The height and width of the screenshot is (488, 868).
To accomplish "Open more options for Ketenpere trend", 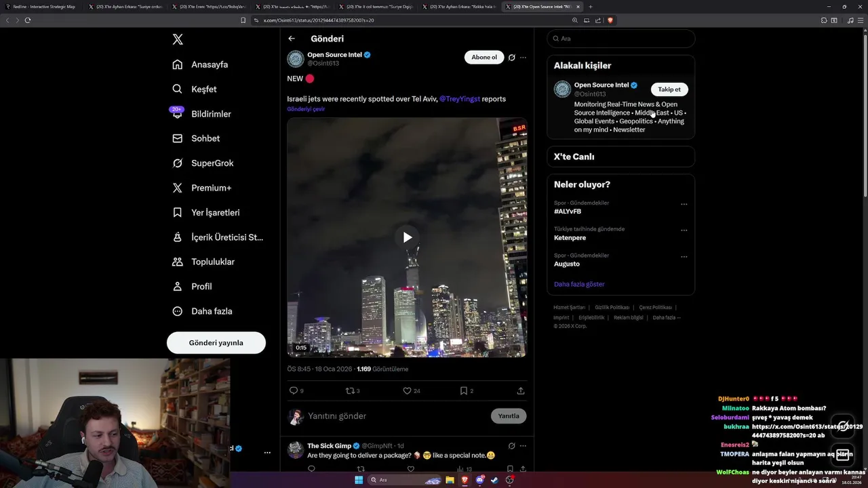I will click(x=684, y=230).
